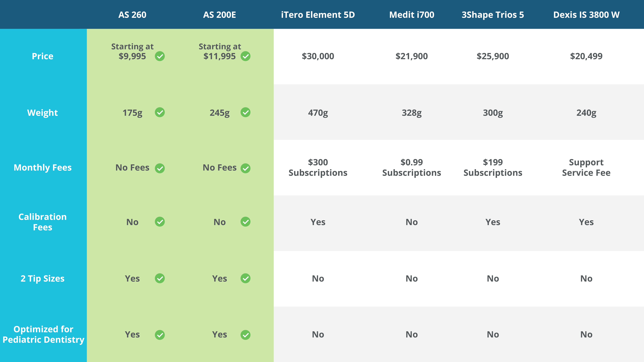Image resolution: width=644 pixels, height=362 pixels.
Task: Click the Optimized for Pediatric Dentistry label
Action: click(x=43, y=334)
